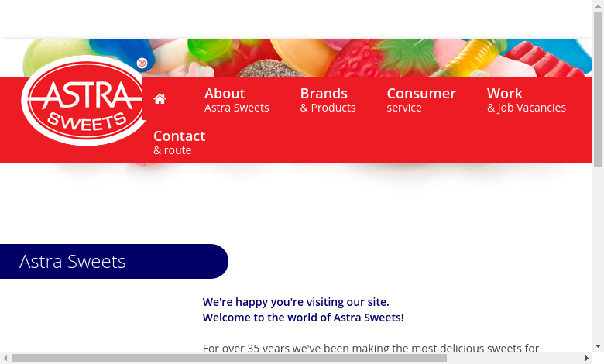Click the left arrow of the horizontal scrollbar

pos(5,359)
